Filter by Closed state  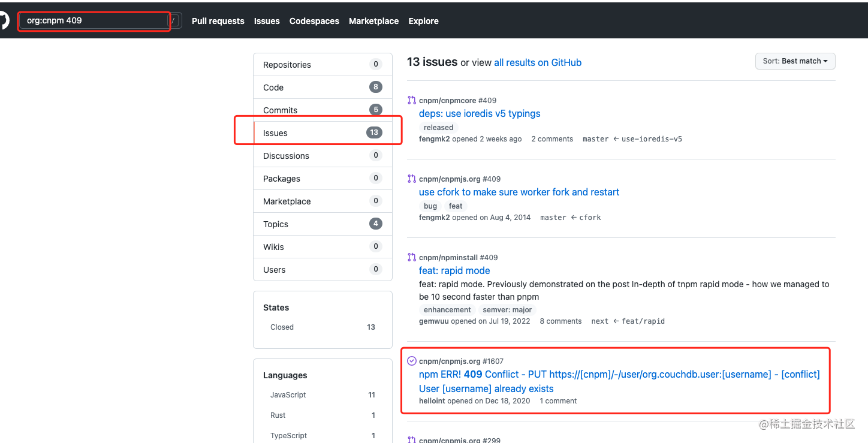(x=323, y=327)
